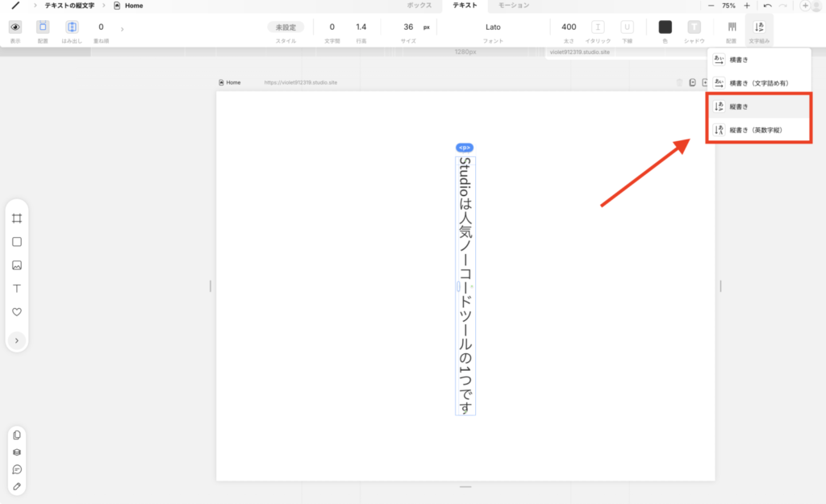Viewport: 826px width, 504px height.
Task: Edit the 重ね順 z-index value field
Action: pyautogui.click(x=101, y=27)
